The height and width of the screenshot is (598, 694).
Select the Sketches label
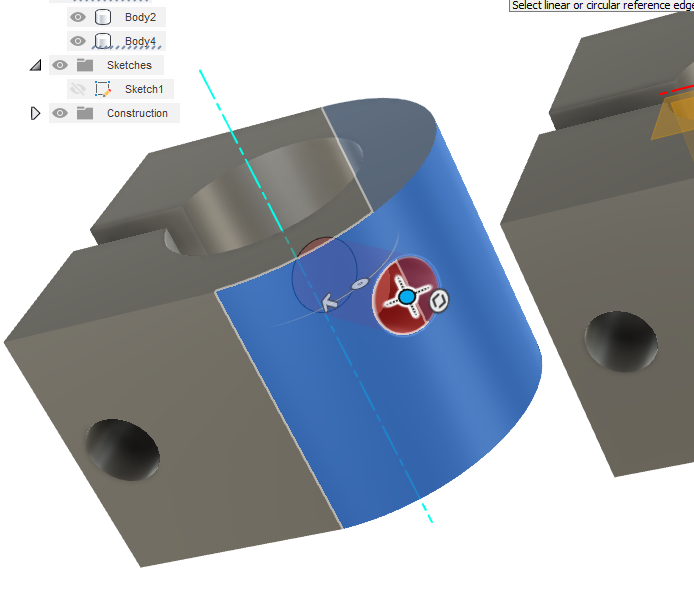point(129,65)
